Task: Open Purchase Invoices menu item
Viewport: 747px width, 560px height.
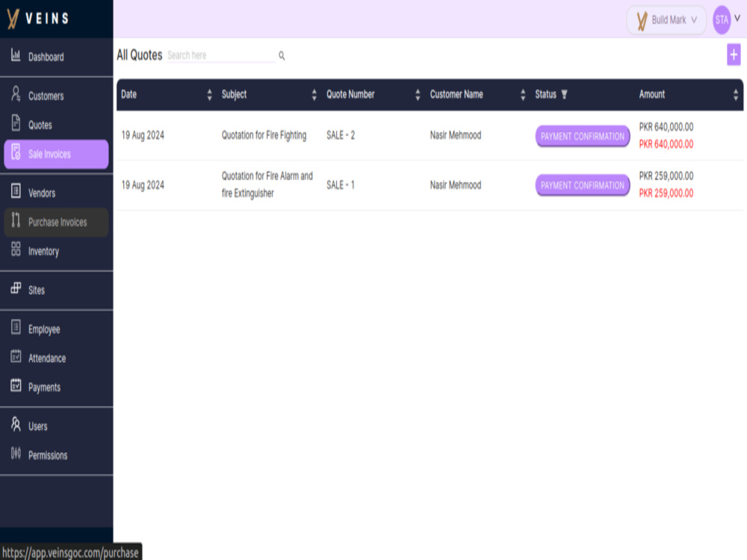Action: tap(56, 222)
